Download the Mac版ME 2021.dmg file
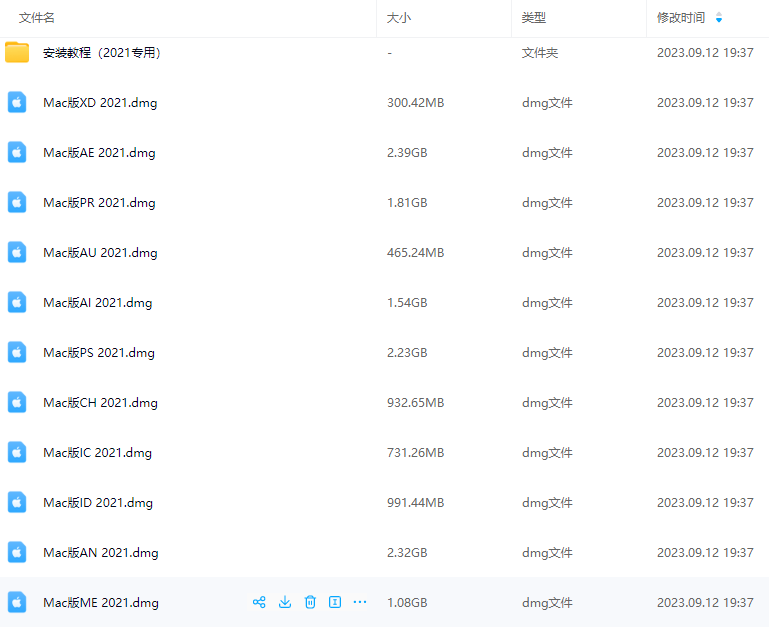769x627 pixels. [x=285, y=602]
